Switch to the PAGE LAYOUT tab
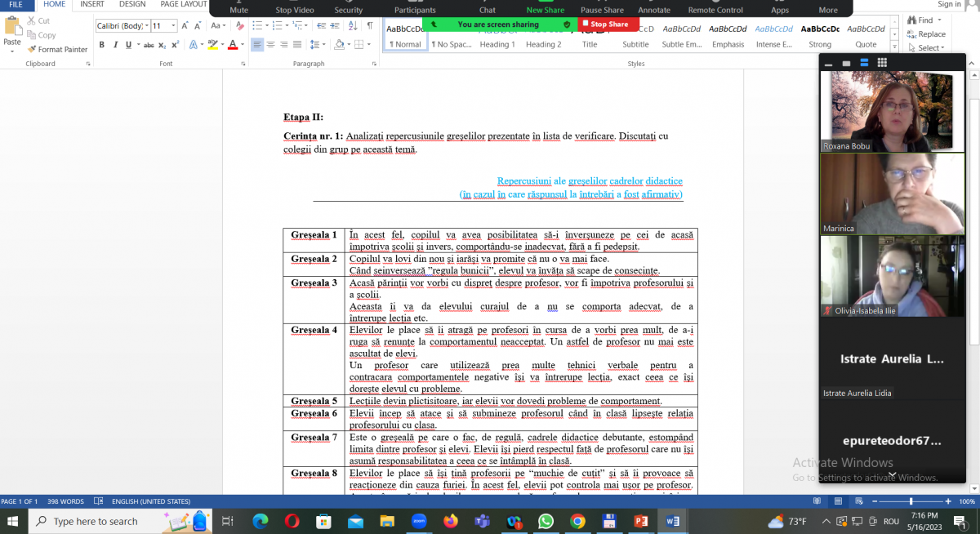Viewport: 980px width, 534px height. [183, 4]
